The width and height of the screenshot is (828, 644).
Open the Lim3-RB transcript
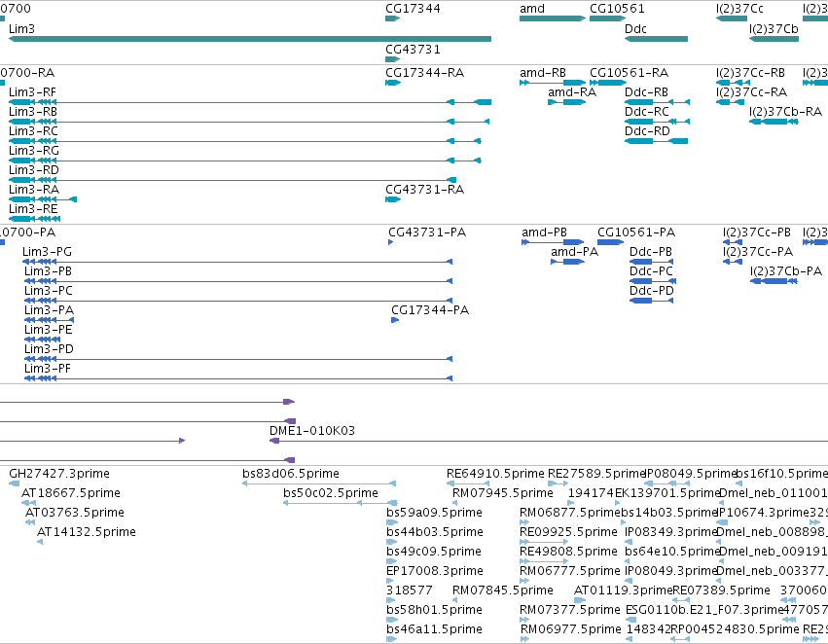pyautogui.click(x=249, y=122)
